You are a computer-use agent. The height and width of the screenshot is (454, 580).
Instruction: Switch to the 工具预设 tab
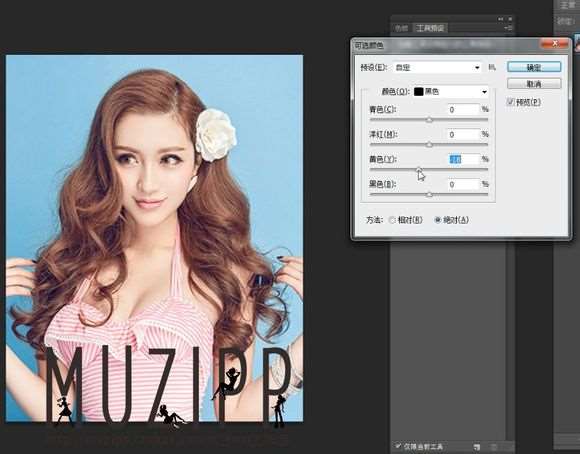(430, 28)
